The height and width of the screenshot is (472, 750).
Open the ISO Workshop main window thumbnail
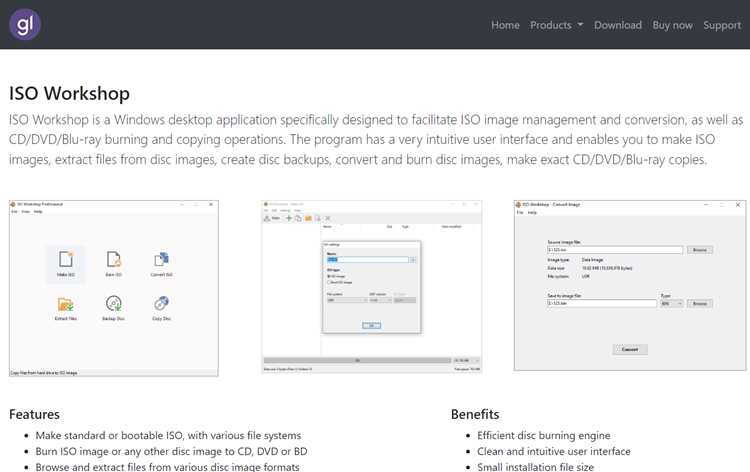pos(114,288)
